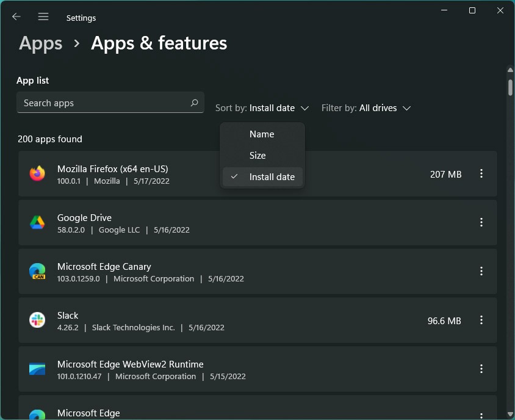Open the hamburger navigation menu
The height and width of the screenshot is (420, 515).
43,17
